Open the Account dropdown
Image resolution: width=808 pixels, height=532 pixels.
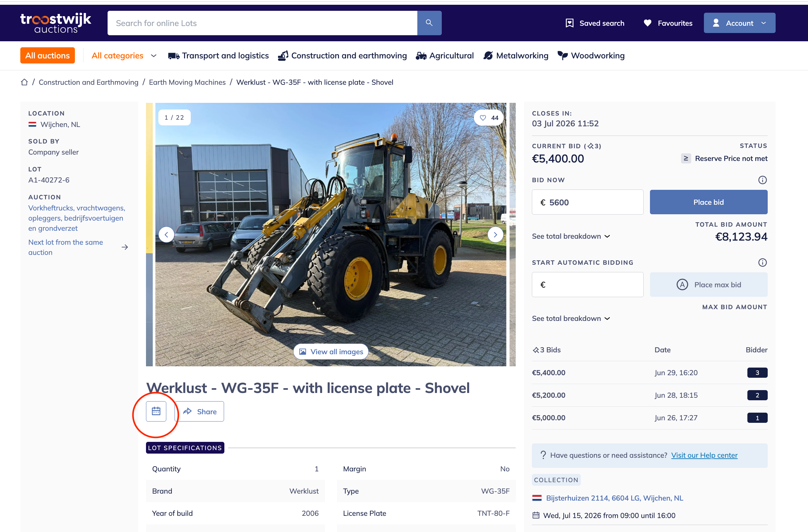(x=739, y=23)
